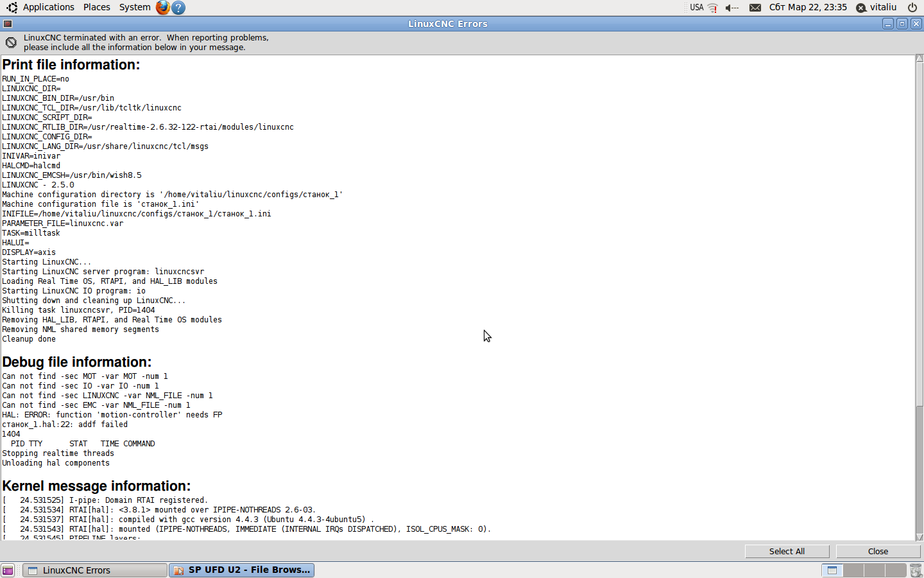Click the HAL ERROR 'motion-controller' needs FP line
Screen dimensions: 924x578
[x=112, y=415]
